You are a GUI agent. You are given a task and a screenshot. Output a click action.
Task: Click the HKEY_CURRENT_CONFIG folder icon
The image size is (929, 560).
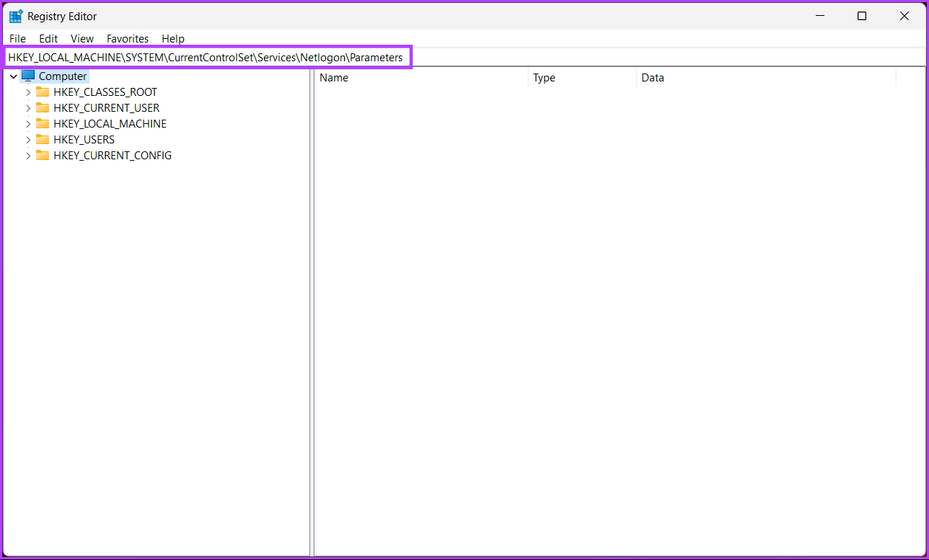click(43, 155)
